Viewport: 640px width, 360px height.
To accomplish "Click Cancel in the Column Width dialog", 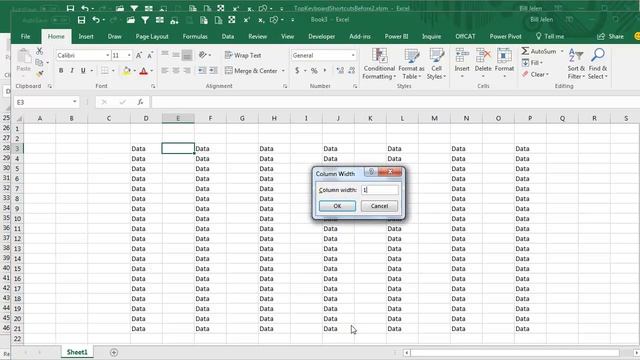I will (379, 206).
